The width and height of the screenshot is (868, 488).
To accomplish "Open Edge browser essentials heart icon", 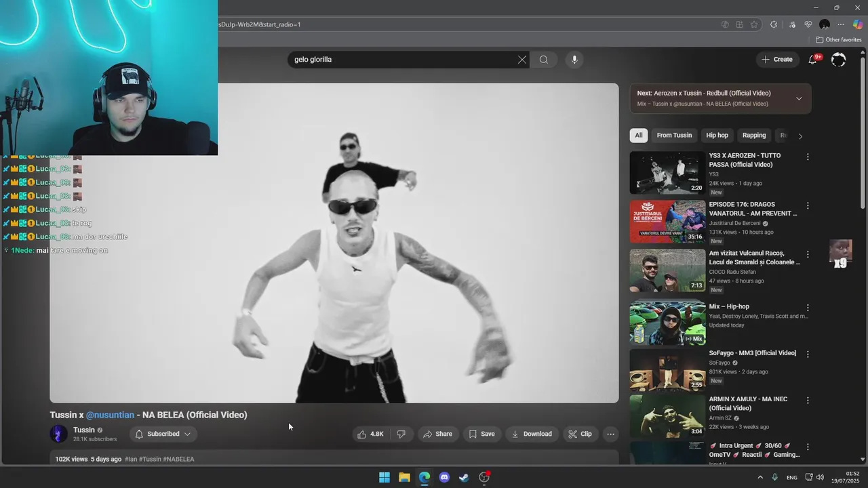I will click(808, 24).
